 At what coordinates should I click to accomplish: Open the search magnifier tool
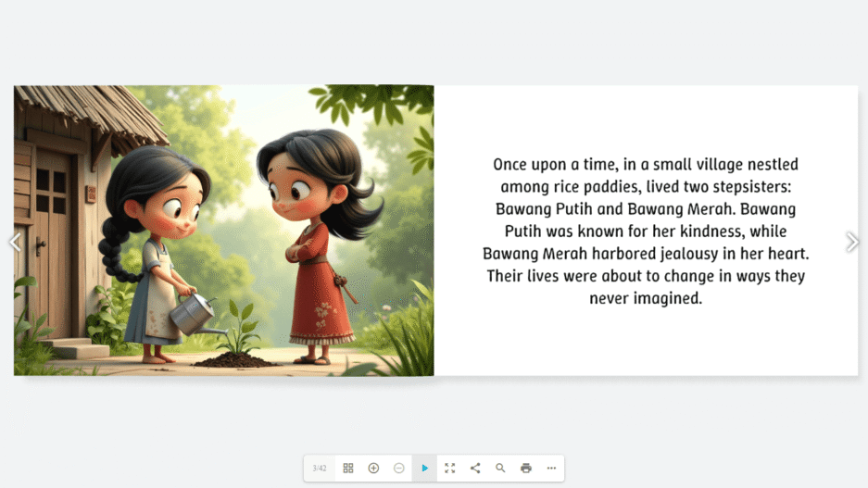coord(500,468)
